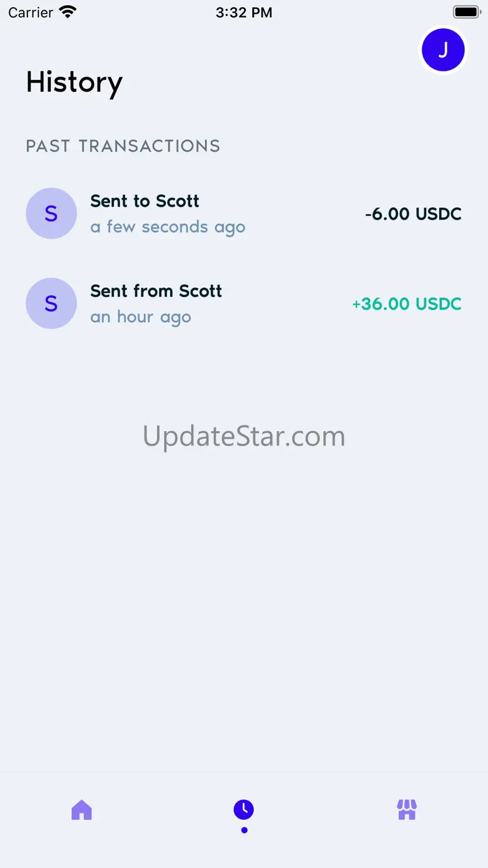This screenshot has width=488, height=868.
Task: Open the store marketplace tab icon
Action: (407, 810)
